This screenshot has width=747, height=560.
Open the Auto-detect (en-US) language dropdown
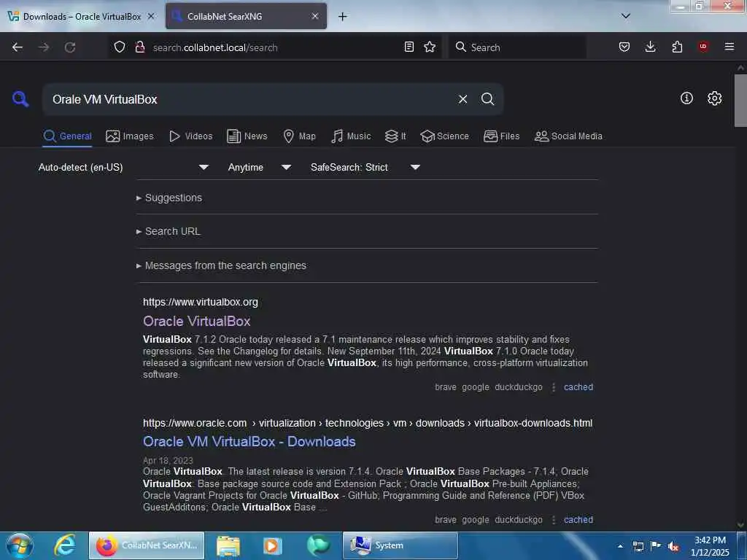(x=123, y=167)
